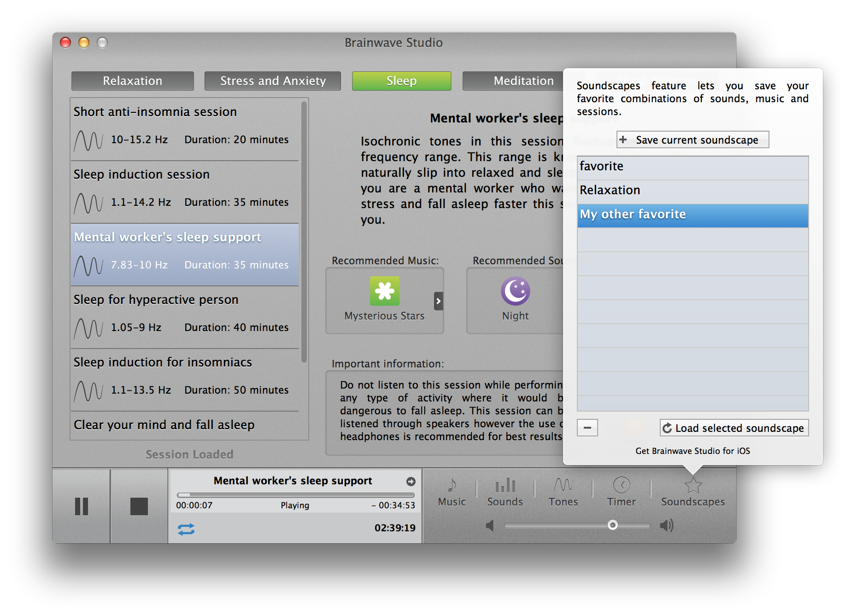The height and width of the screenshot is (616, 857).
Task: Click the total time 02:39:19
Action: (395, 528)
